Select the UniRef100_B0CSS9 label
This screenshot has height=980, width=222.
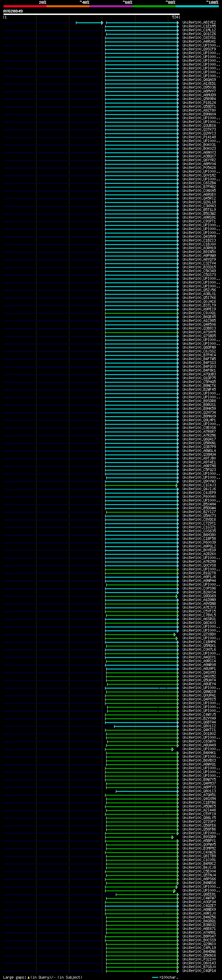point(199,940)
